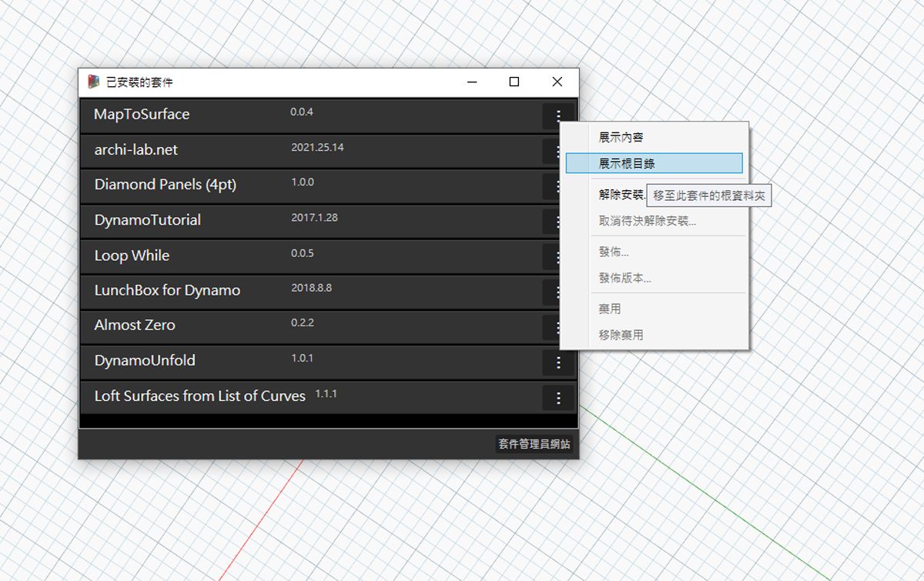
Task: Click the DynamoUnfold package name
Action: click(x=145, y=360)
